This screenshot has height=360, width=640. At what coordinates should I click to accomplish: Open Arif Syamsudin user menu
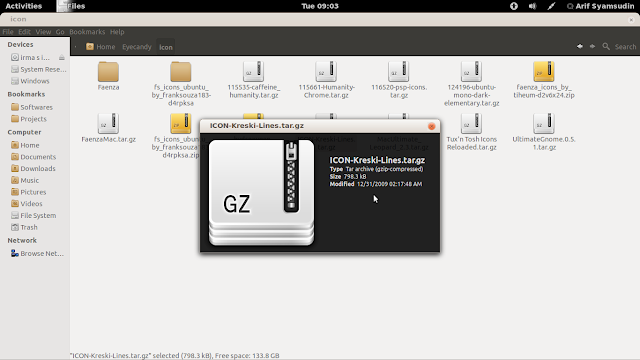click(x=601, y=6)
